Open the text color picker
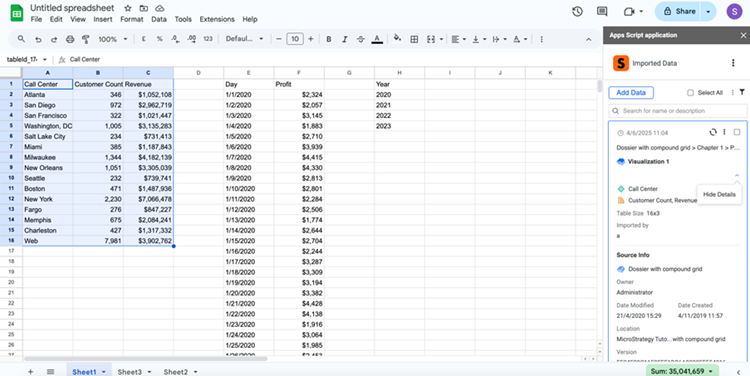This screenshot has height=376, width=750. (x=377, y=39)
